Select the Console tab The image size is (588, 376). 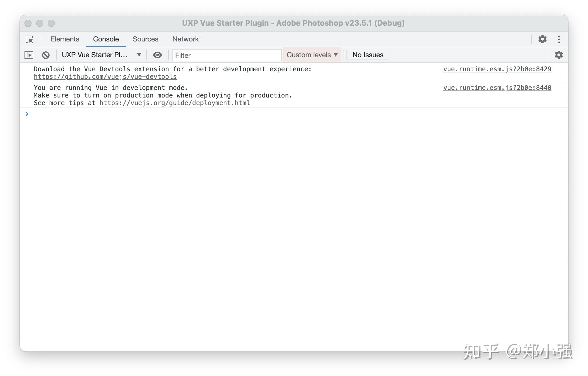[x=106, y=39]
